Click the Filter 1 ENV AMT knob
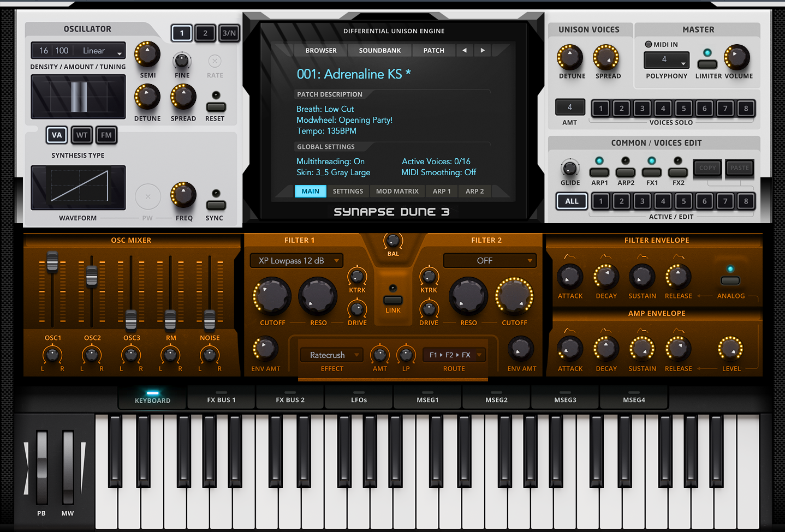This screenshot has width=785, height=532. (x=265, y=349)
